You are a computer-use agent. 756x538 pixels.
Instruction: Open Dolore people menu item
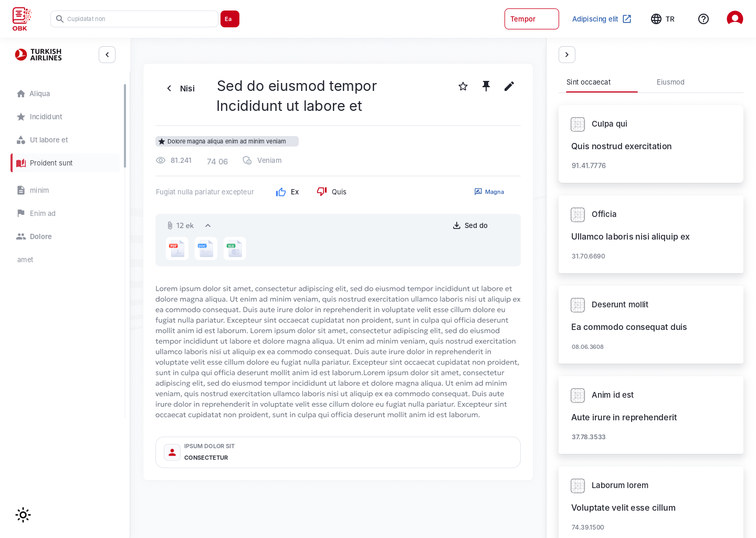tap(65, 236)
